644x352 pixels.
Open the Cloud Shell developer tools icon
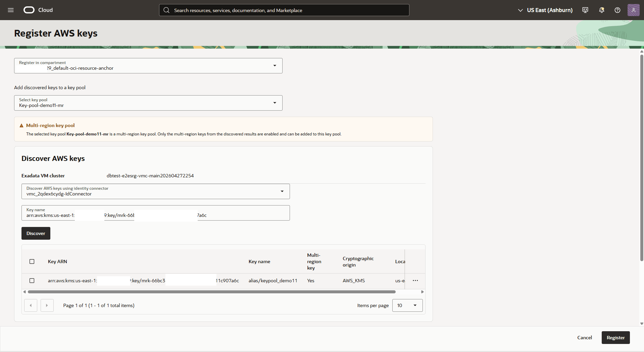[585, 10]
